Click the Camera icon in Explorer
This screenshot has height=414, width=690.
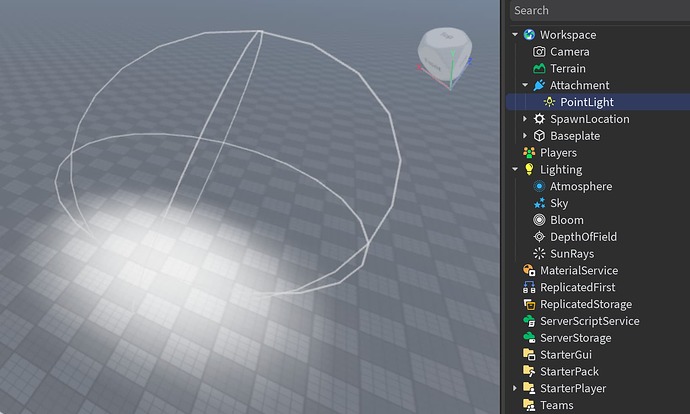click(539, 51)
